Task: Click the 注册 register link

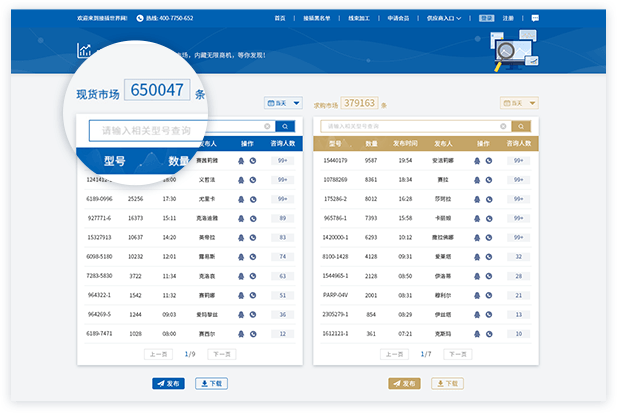Action: (508, 18)
